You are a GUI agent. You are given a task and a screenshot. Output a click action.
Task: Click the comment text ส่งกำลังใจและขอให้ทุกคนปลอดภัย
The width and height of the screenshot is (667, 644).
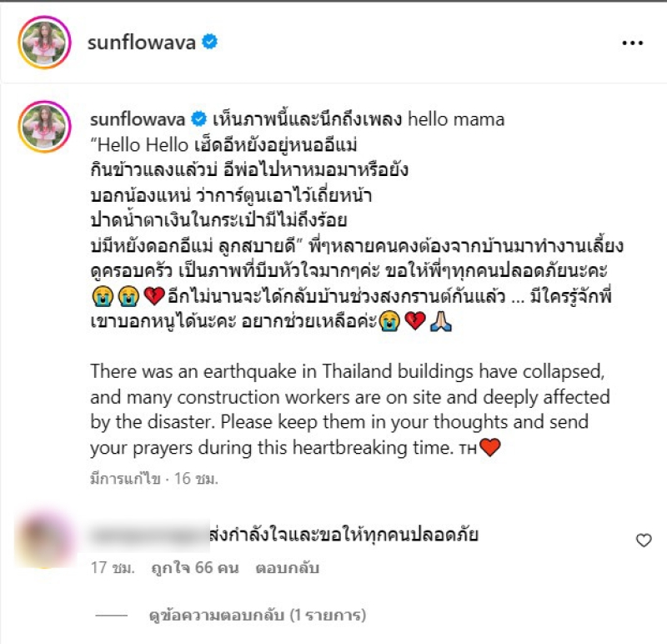[x=344, y=535]
